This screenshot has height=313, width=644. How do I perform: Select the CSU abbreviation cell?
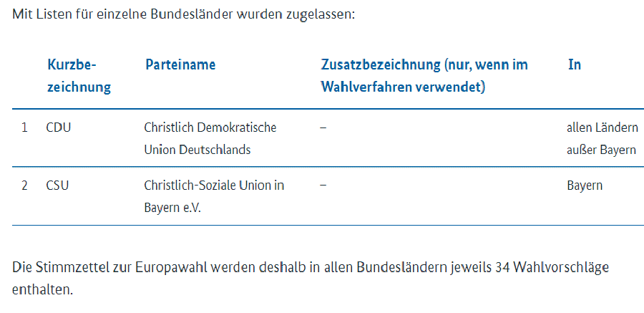[57, 186]
